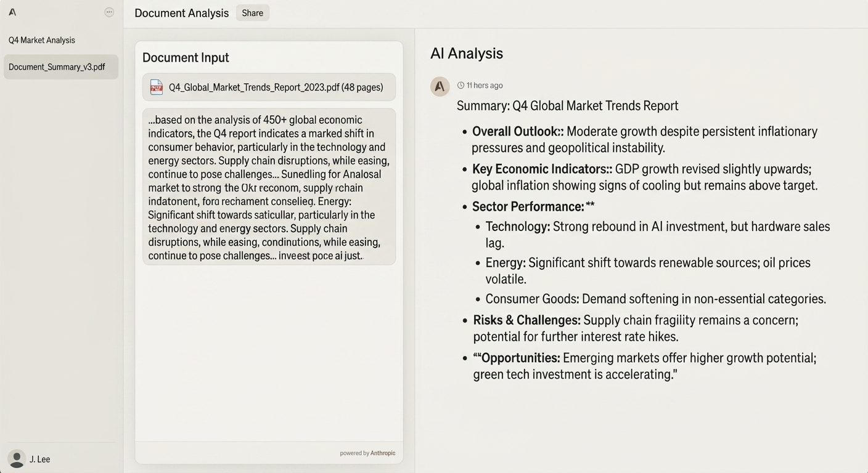
Task: Follow the Anthropic link in the footer
Action: tap(383, 453)
